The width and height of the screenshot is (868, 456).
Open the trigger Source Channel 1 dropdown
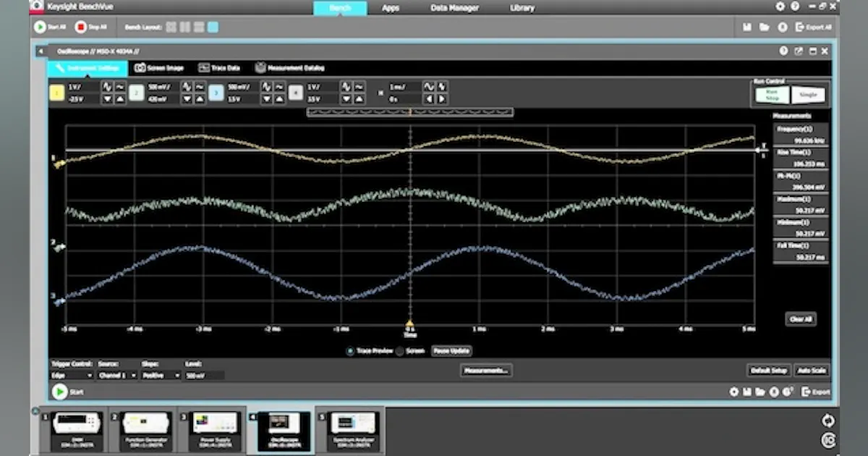[116, 375]
